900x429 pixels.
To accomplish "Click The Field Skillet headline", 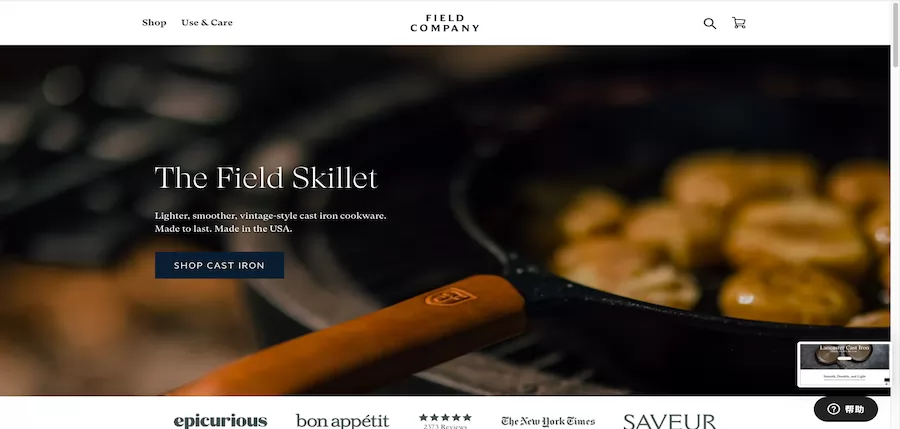I will coord(266,177).
